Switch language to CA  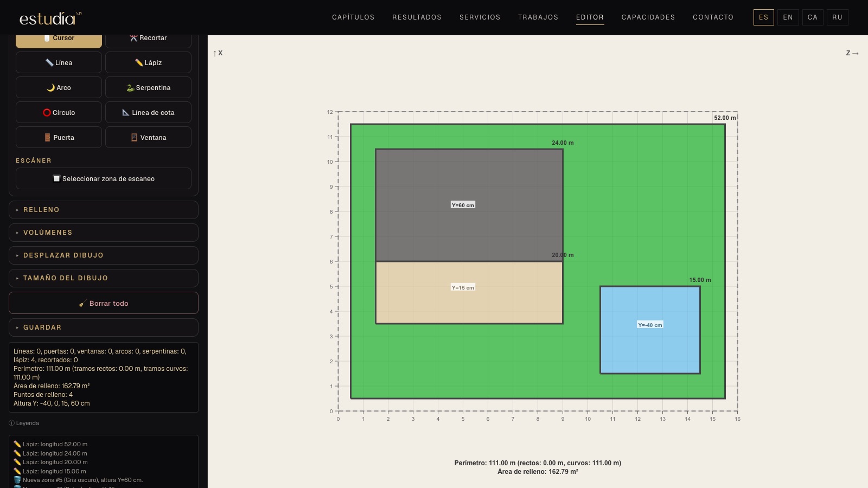[812, 17]
